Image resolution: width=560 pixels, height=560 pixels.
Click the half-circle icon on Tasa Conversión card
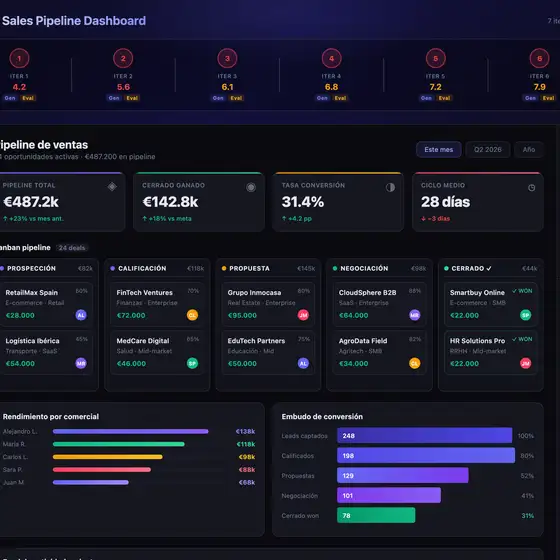390,188
